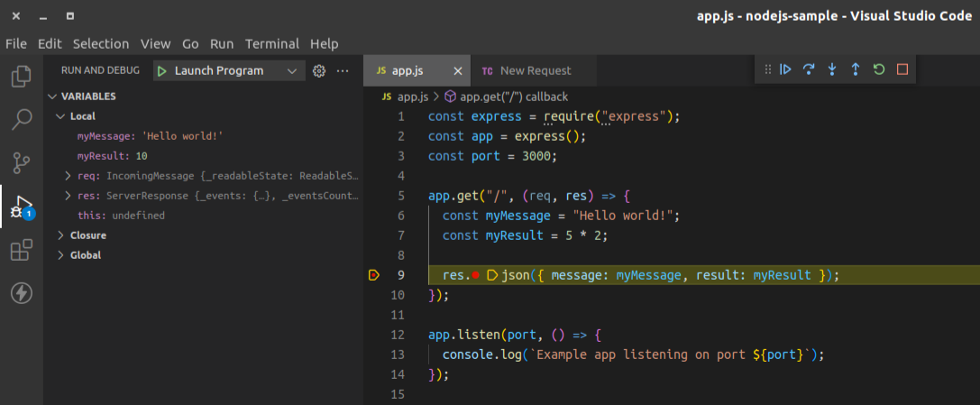Click the red inline breakpoint dot on line 9
Image resolution: width=980 pixels, height=405 pixels.
point(476,275)
